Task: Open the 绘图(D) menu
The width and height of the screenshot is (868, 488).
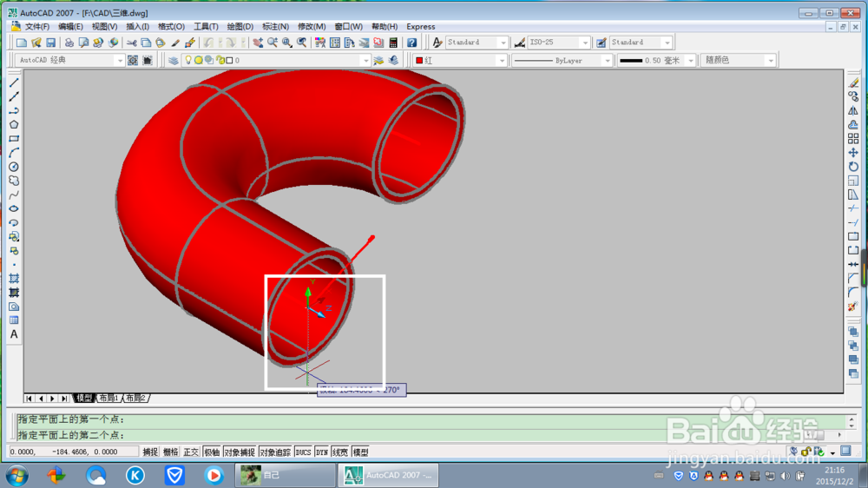Action: click(240, 27)
